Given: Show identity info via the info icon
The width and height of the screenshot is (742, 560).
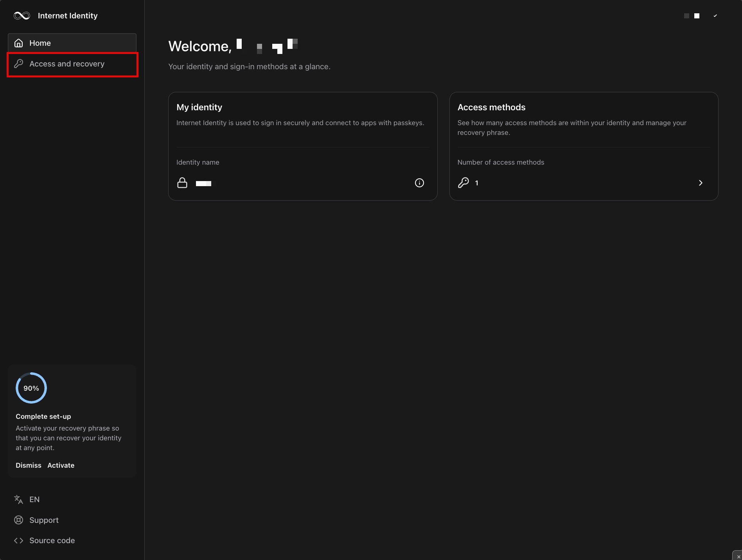Looking at the screenshot, I should point(419,183).
